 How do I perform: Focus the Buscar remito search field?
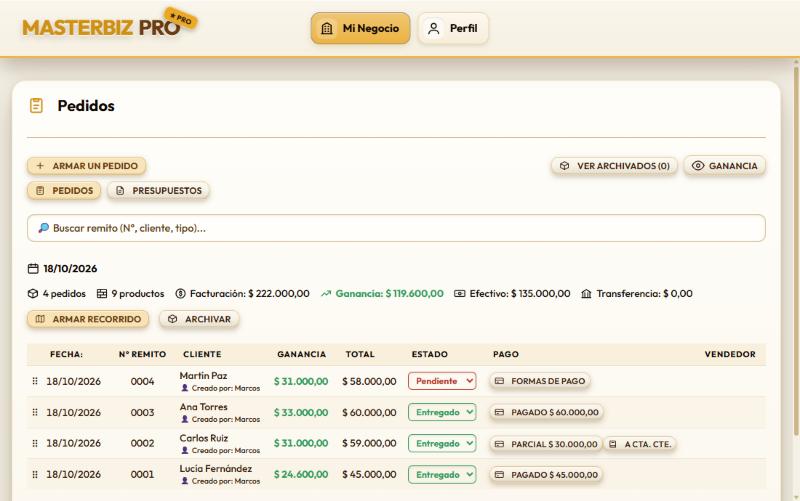[x=396, y=228]
